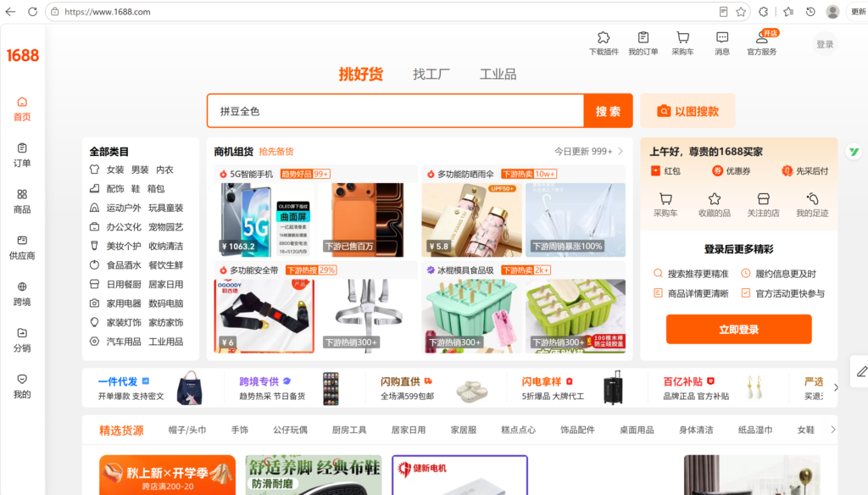This screenshot has height=495, width=868.
Task: Open 优惠券 coupon shortcut
Action: click(x=732, y=171)
